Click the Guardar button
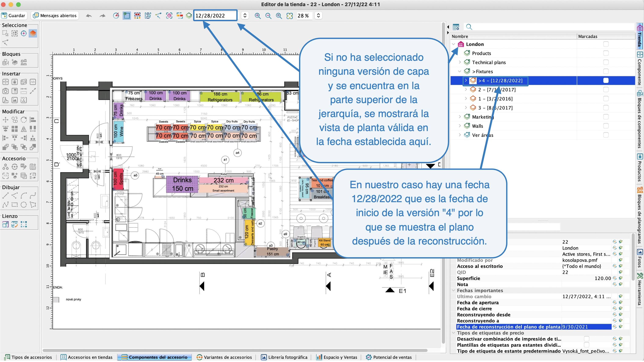Image resolution: width=644 pixels, height=362 pixels. pyautogui.click(x=14, y=15)
